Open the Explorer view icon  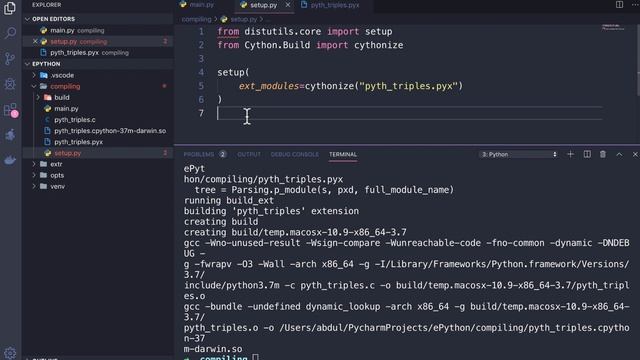tap(10, 8)
